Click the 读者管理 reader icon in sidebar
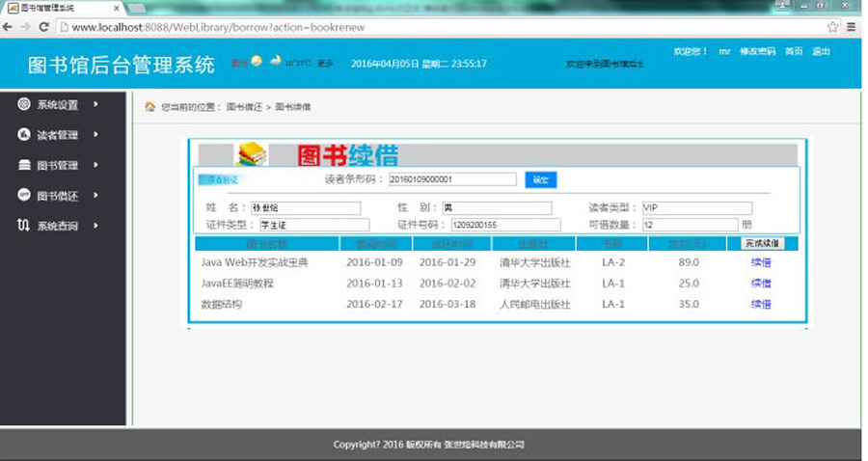Viewport: 868px width, 461px height. (x=24, y=134)
